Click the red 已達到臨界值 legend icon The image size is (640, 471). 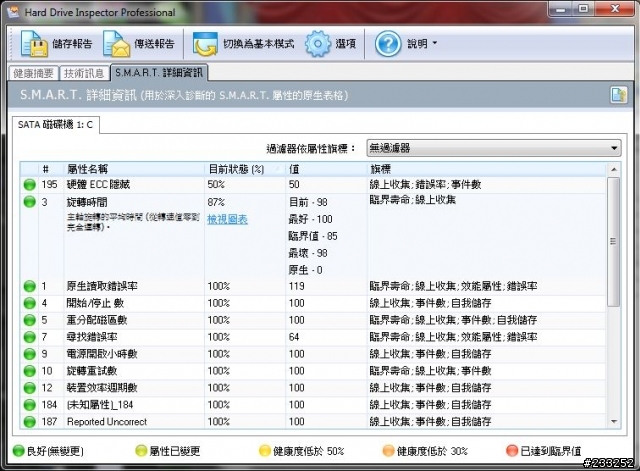(x=512, y=451)
